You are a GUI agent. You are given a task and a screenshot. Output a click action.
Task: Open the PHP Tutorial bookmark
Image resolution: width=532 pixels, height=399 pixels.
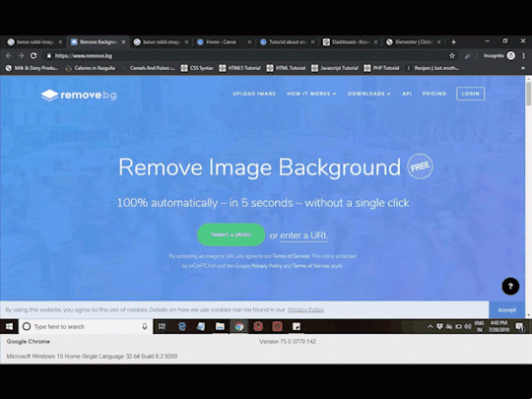pos(381,68)
